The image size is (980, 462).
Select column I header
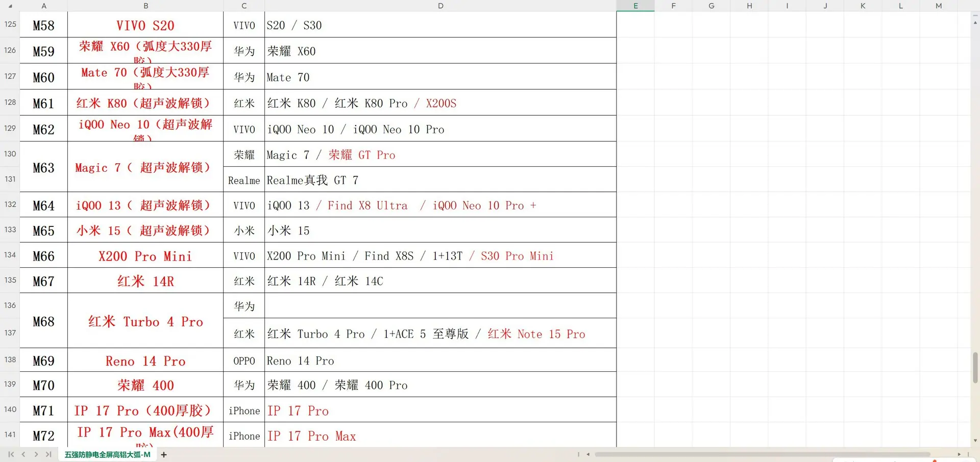pyautogui.click(x=787, y=6)
